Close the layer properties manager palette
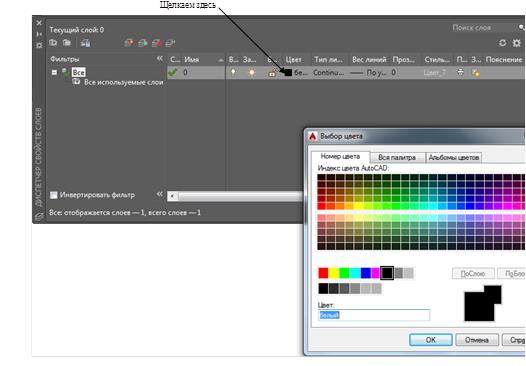Screen dimensions: 526x366 point(39,23)
